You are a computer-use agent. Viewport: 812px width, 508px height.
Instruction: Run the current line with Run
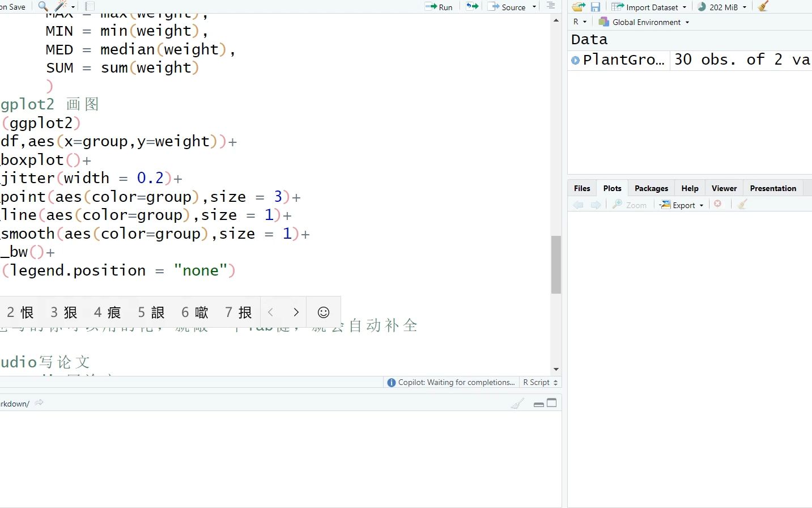pyautogui.click(x=439, y=7)
